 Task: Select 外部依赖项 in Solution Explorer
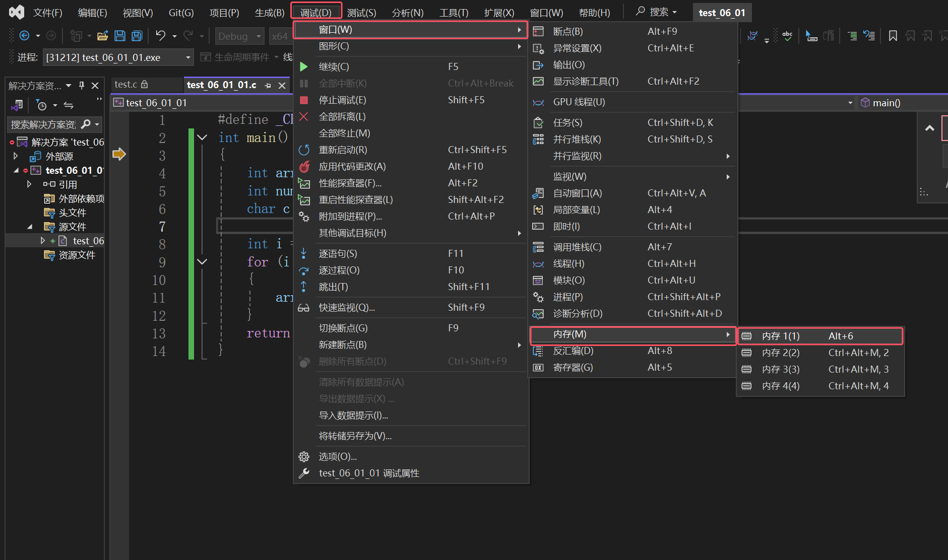(x=81, y=198)
